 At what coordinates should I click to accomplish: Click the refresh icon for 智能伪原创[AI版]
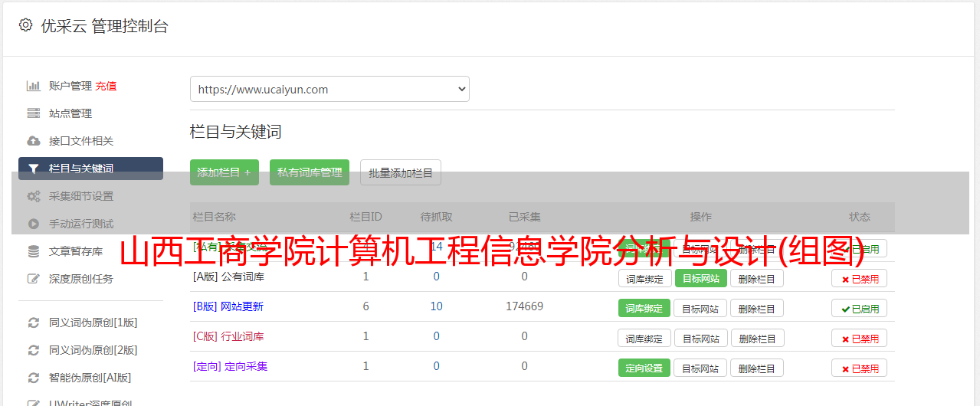pyautogui.click(x=34, y=378)
